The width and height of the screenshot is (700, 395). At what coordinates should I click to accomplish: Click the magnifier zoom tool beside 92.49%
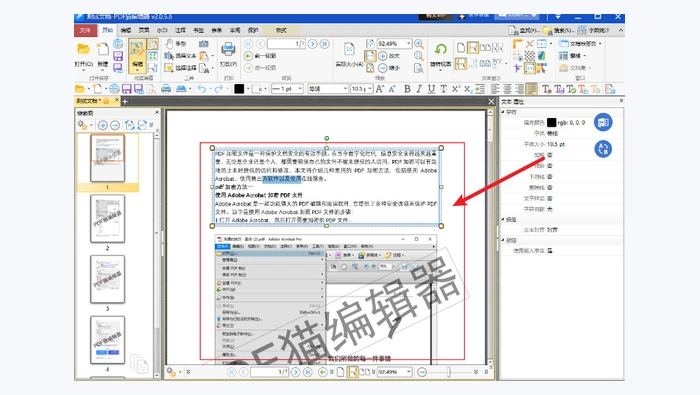point(419,44)
